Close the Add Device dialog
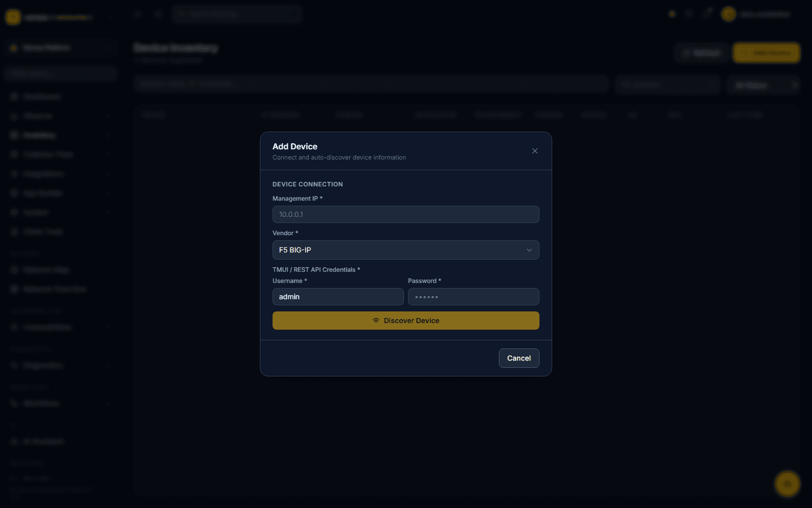The width and height of the screenshot is (812, 508). click(534, 151)
